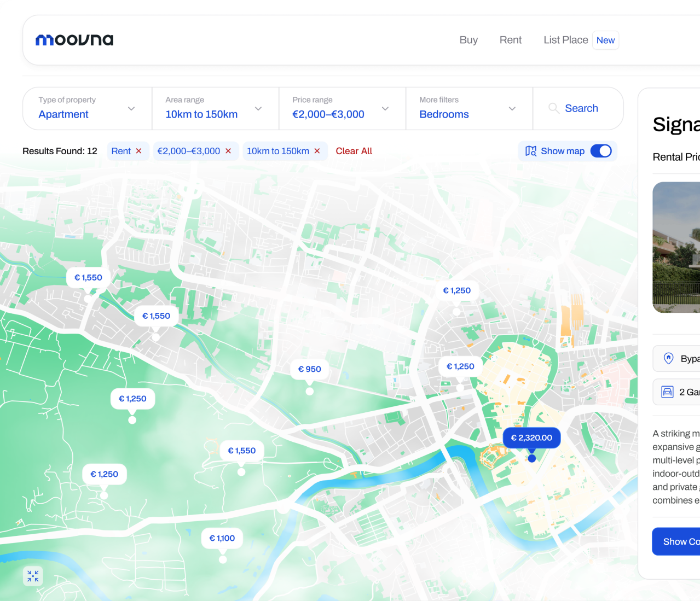Click the Moovna logo
The width and height of the screenshot is (700, 601).
74,40
